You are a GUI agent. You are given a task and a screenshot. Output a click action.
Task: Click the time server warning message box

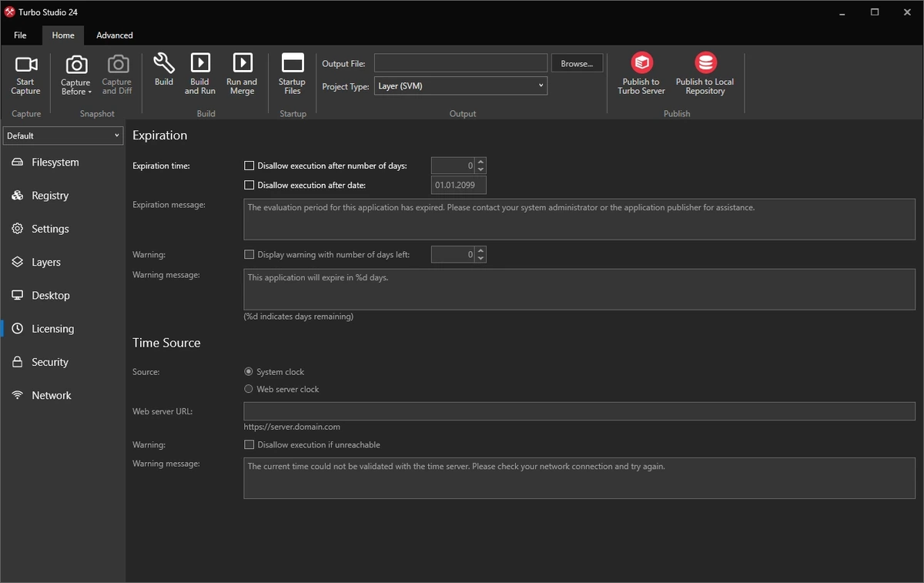pos(579,478)
